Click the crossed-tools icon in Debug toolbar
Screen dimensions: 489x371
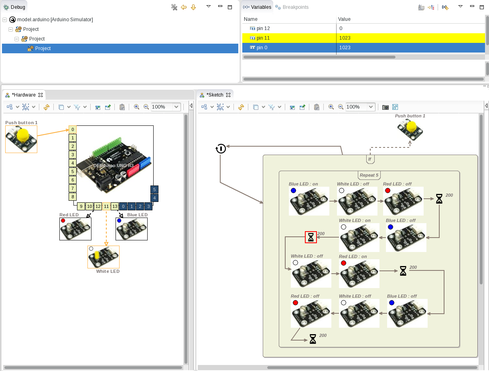[x=174, y=7]
